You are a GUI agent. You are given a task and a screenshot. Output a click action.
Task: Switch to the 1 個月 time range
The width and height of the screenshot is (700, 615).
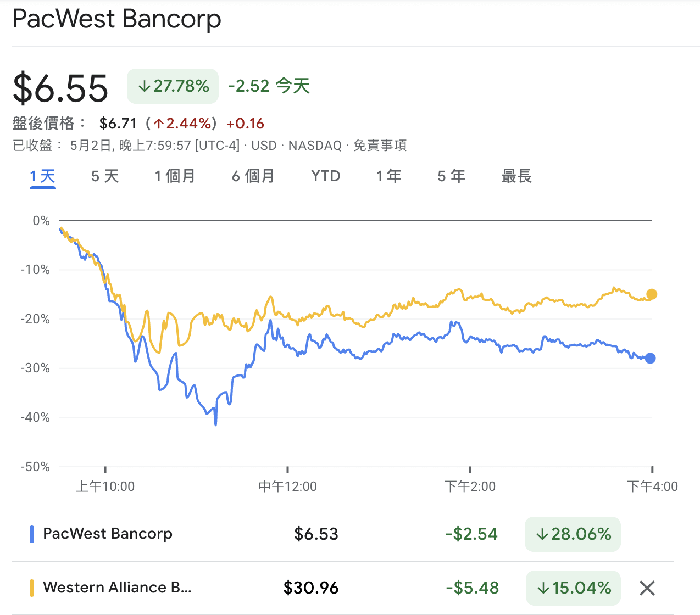coord(175,176)
